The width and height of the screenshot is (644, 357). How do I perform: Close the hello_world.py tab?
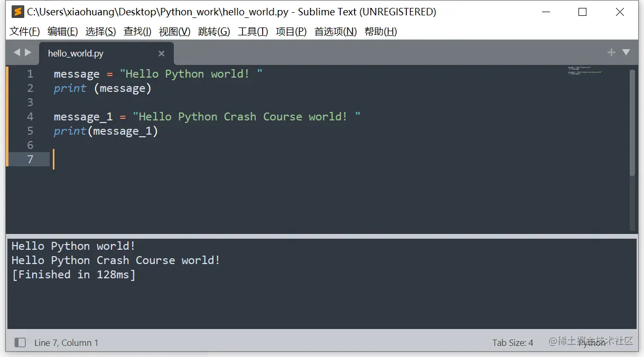pyautogui.click(x=162, y=53)
